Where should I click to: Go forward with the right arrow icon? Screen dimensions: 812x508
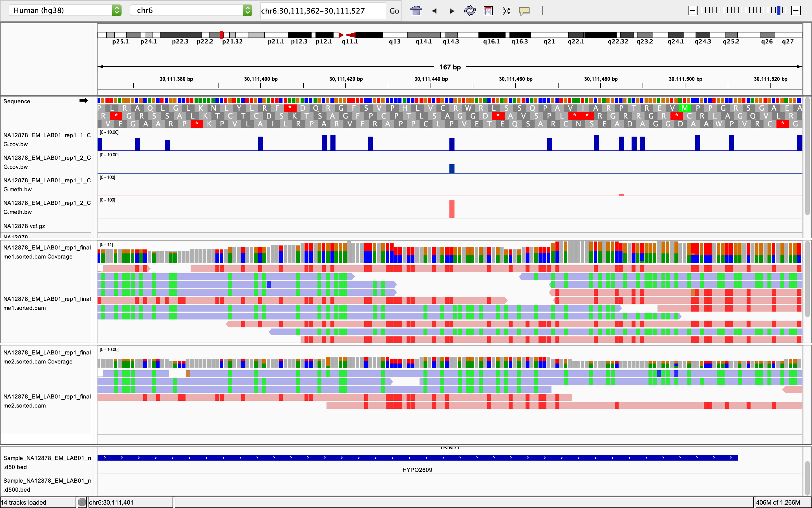[452, 11]
